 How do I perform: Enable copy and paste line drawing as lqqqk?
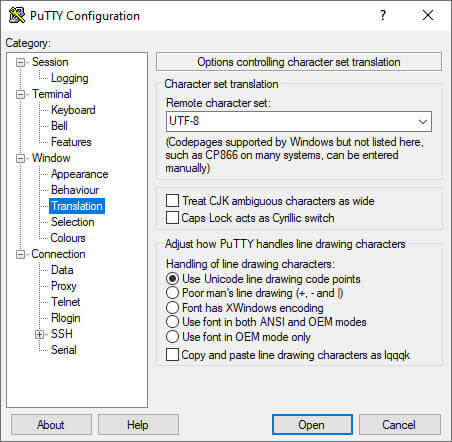[172, 355]
